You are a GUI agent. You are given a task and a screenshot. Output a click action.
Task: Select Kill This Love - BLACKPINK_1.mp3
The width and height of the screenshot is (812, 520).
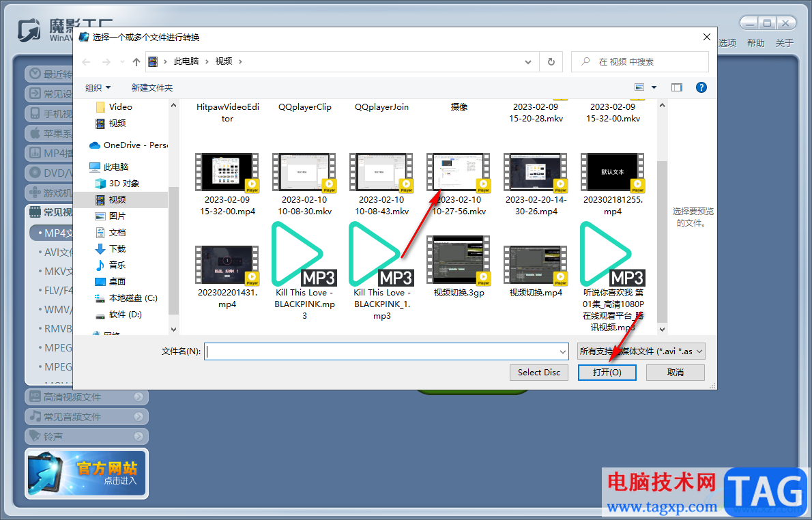381,272
